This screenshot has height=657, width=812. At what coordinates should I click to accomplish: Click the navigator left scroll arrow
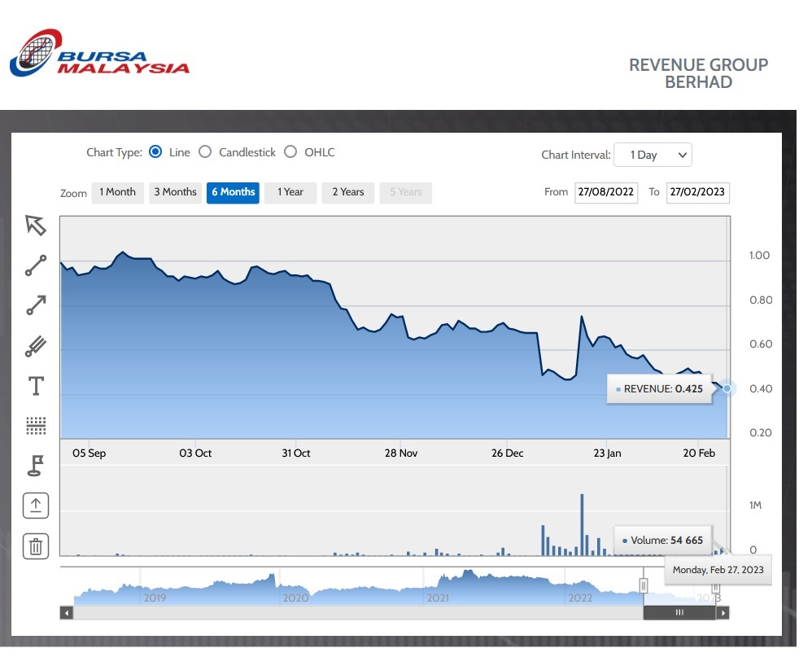click(x=66, y=613)
